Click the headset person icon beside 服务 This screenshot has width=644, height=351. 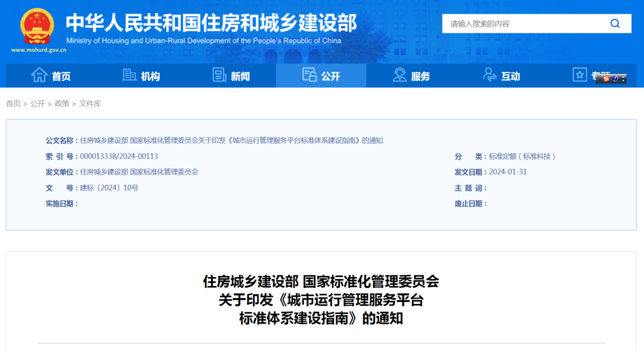[400, 75]
